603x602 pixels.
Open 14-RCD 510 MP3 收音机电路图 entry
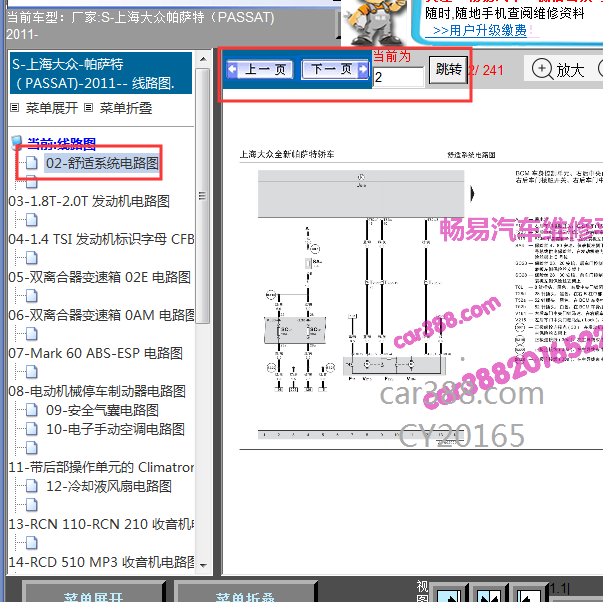[101, 562]
